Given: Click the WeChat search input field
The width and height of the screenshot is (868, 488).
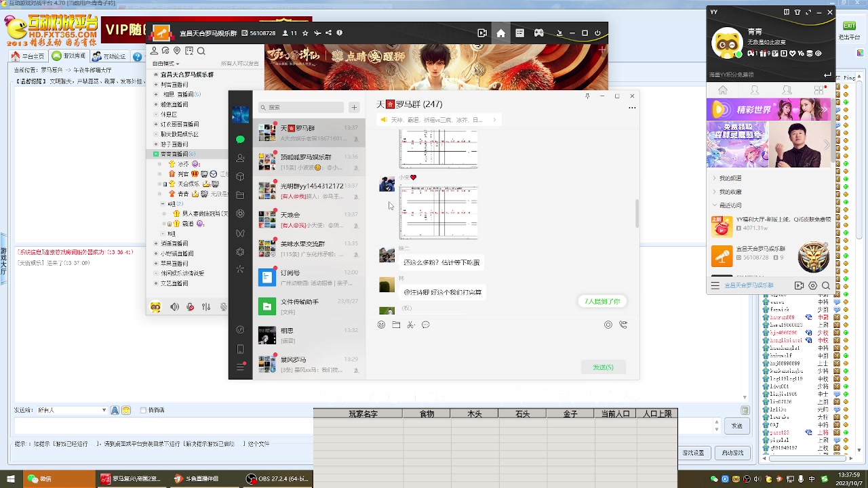Looking at the screenshot, I should click(x=302, y=107).
